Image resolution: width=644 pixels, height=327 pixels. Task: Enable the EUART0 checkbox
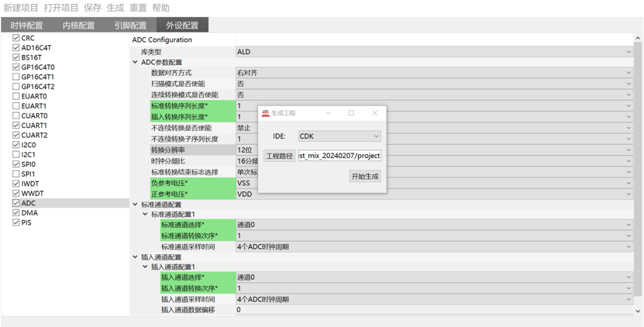pyautogui.click(x=16, y=96)
